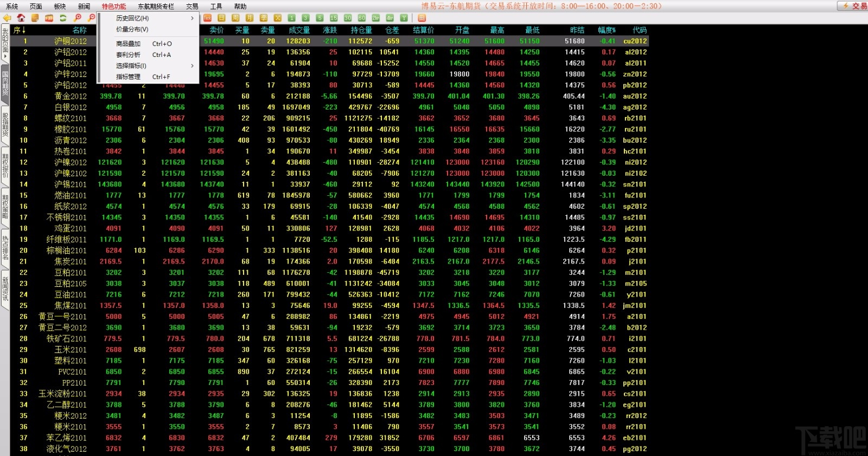Screen dimensions: 868x456
Task: Expand the 我的页面 side panel arrow
Action: pos(5,56)
